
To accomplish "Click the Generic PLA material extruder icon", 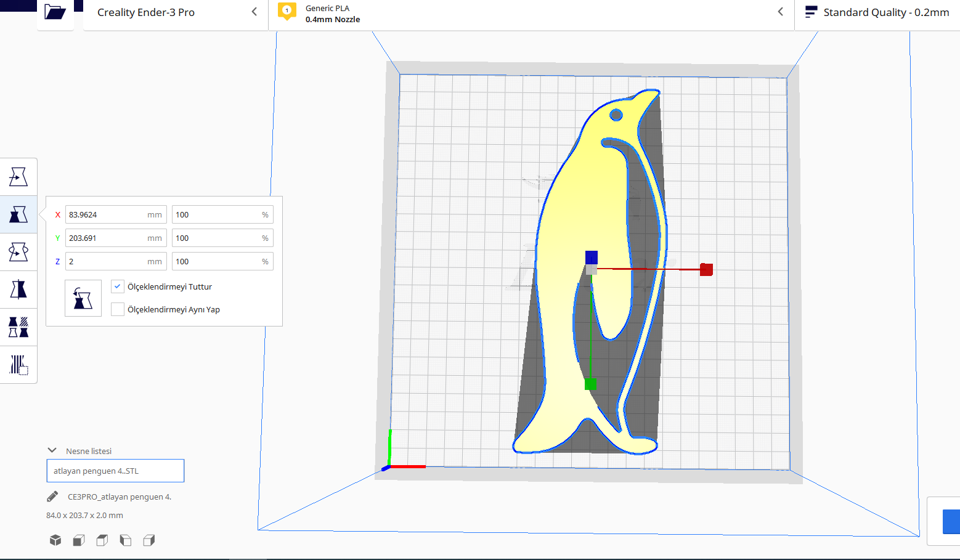I will point(287,12).
